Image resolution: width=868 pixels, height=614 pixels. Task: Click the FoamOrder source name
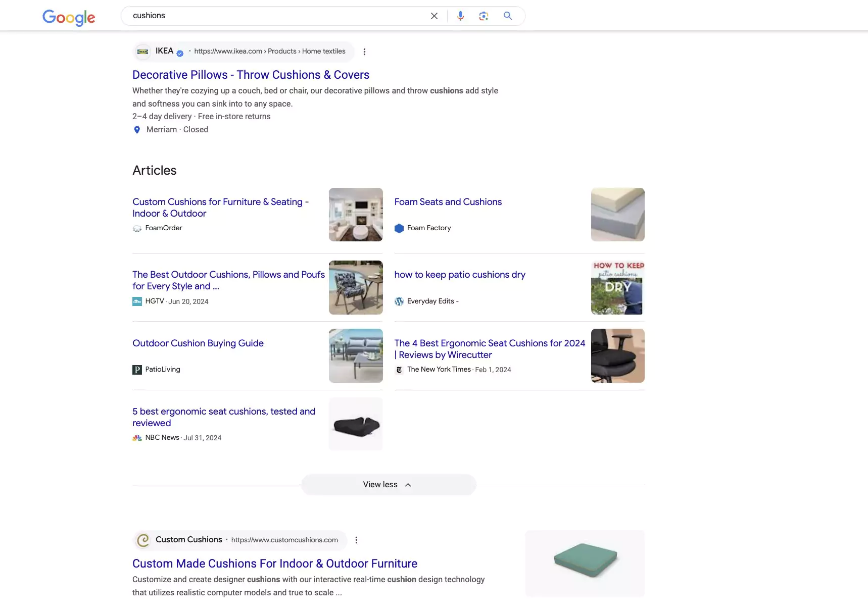point(164,228)
